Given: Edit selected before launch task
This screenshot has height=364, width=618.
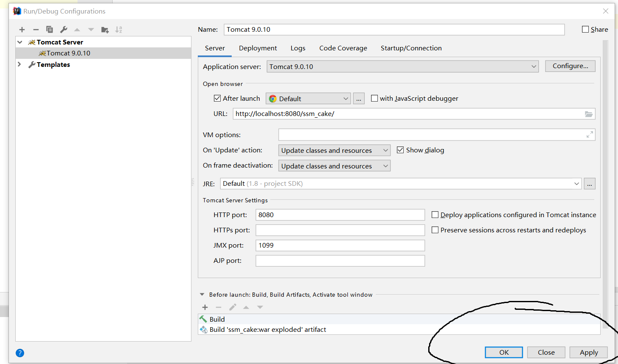Looking at the screenshot, I should [233, 307].
